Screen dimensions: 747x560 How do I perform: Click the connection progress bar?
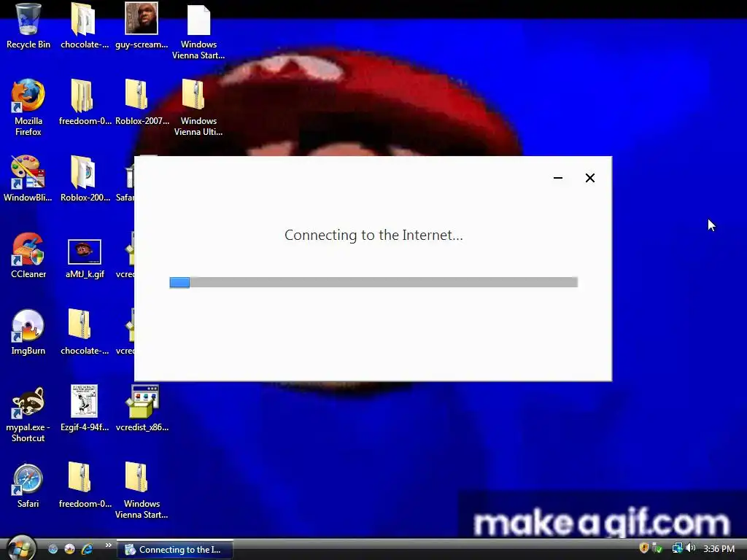(x=373, y=282)
